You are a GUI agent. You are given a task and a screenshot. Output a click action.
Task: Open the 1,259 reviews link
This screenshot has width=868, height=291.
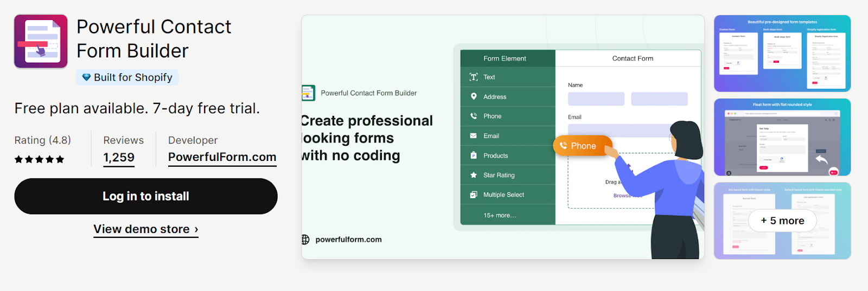[119, 158]
